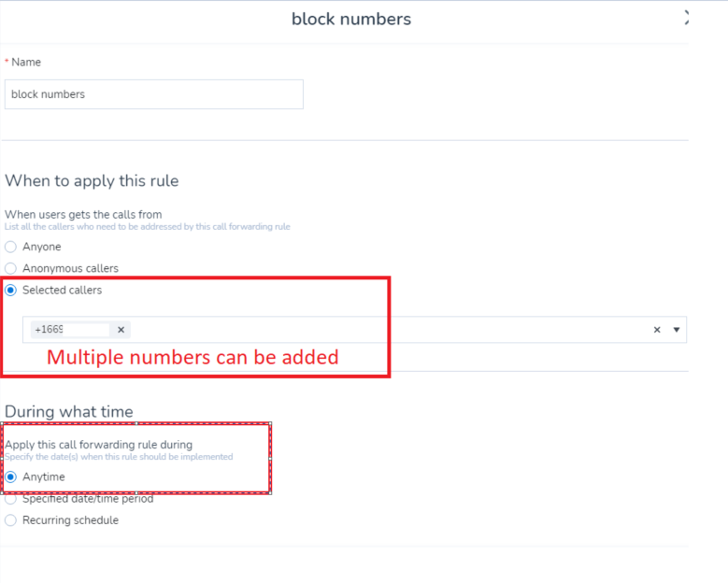Choose Recurring schedule option

click(x=10, y=520)
